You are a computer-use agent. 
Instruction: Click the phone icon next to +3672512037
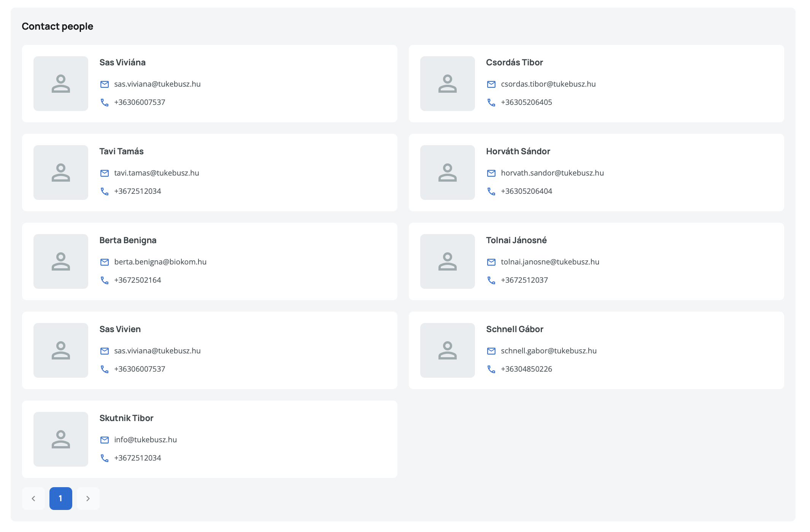coord(491,280)
